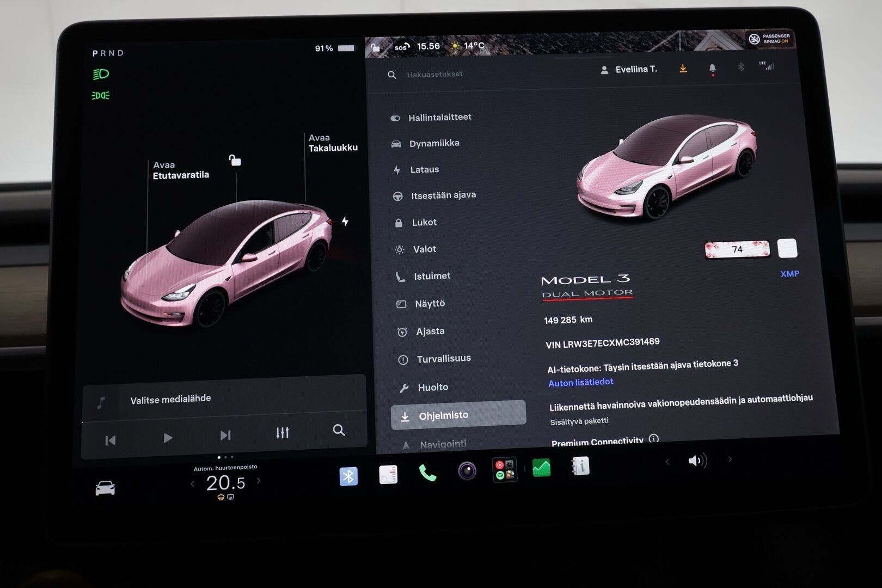Viewport: 882px width, 588px height.
Task: Open the manual info app icon
Action: (580, 466)
